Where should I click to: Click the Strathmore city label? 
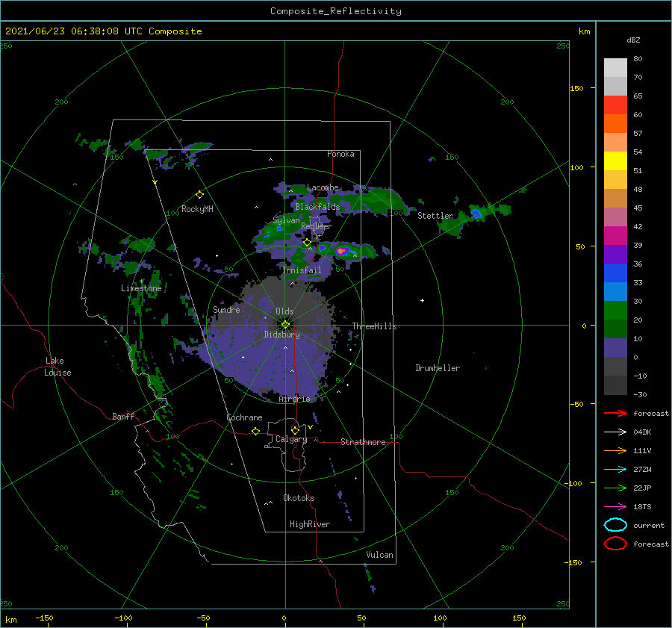pyautogui.click(x=363, y=442)
